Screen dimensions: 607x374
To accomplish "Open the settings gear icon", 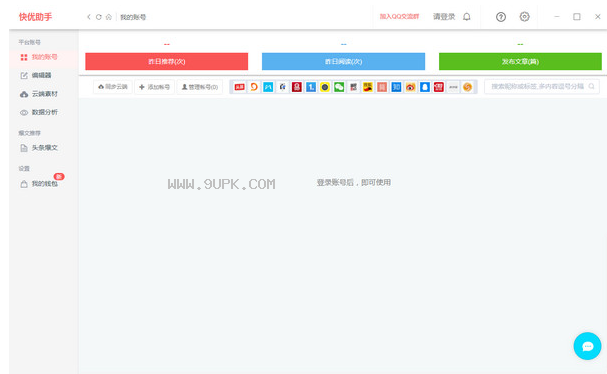I will (525, 17).
